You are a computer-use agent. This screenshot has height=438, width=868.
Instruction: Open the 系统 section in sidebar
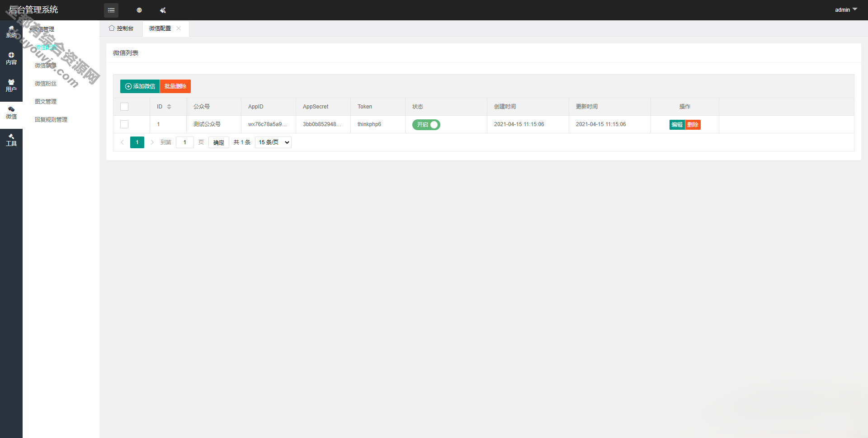11,32
